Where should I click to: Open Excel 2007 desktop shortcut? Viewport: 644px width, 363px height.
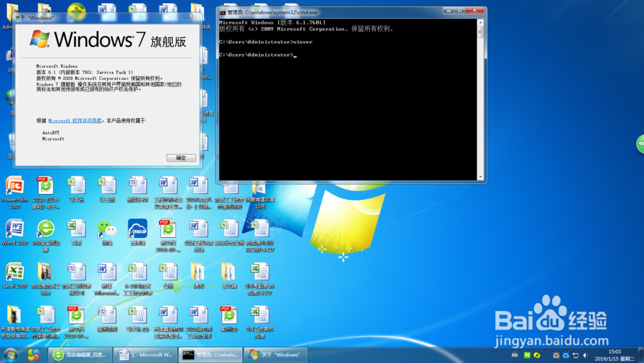(x=15, y=275)
